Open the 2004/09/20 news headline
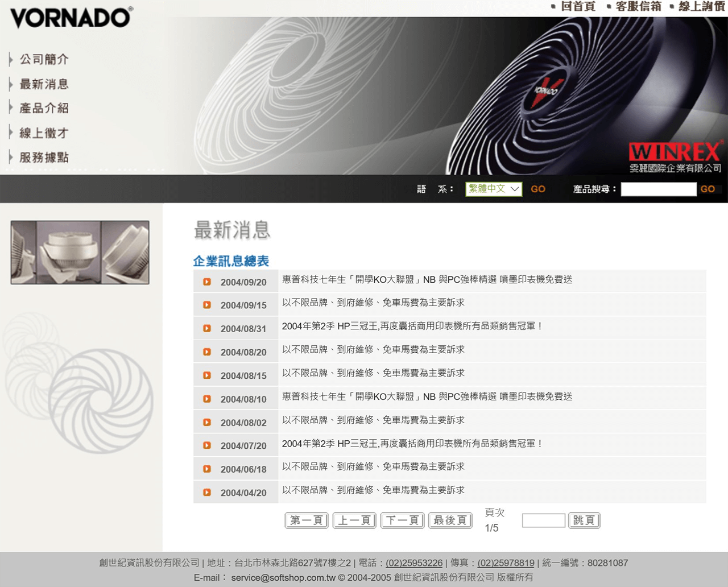 tap(427, 279)
